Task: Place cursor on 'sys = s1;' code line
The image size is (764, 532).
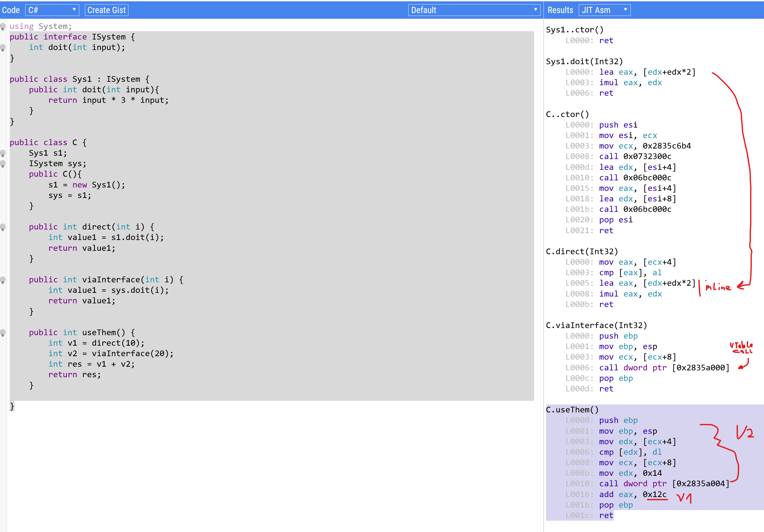Action: (70, 195)
